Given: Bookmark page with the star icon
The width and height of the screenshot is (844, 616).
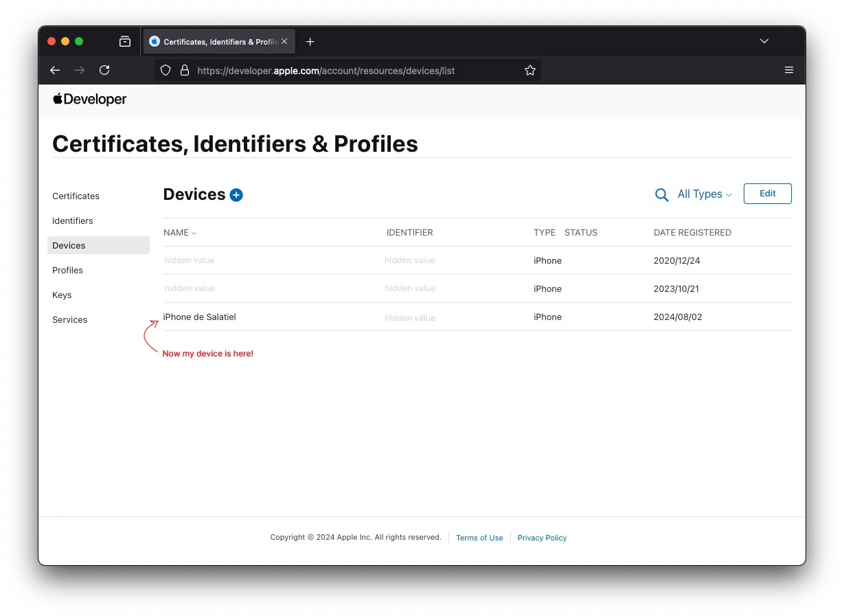Looking at the screenshot, I should tap(530, 70).
